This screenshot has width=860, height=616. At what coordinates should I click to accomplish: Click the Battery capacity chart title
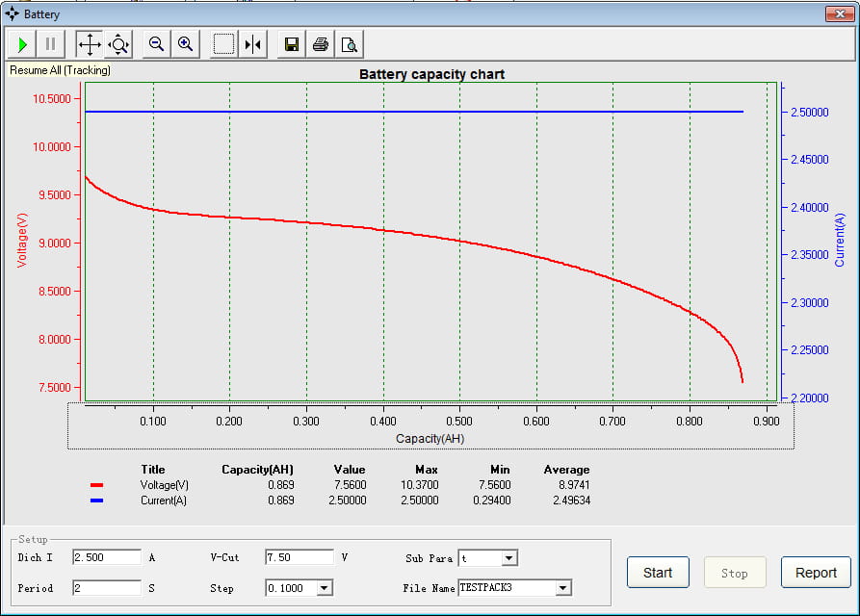tap(431, 74)
